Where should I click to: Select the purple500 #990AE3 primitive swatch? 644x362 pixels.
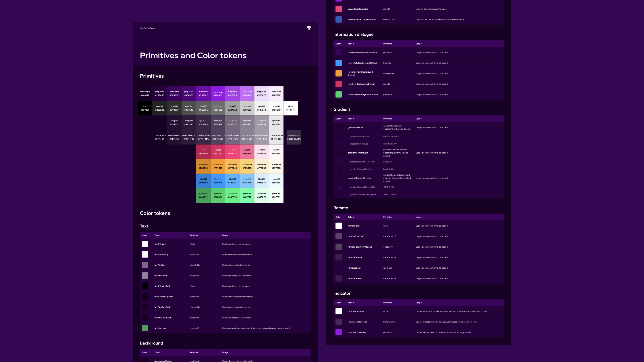tap(218, 94)
